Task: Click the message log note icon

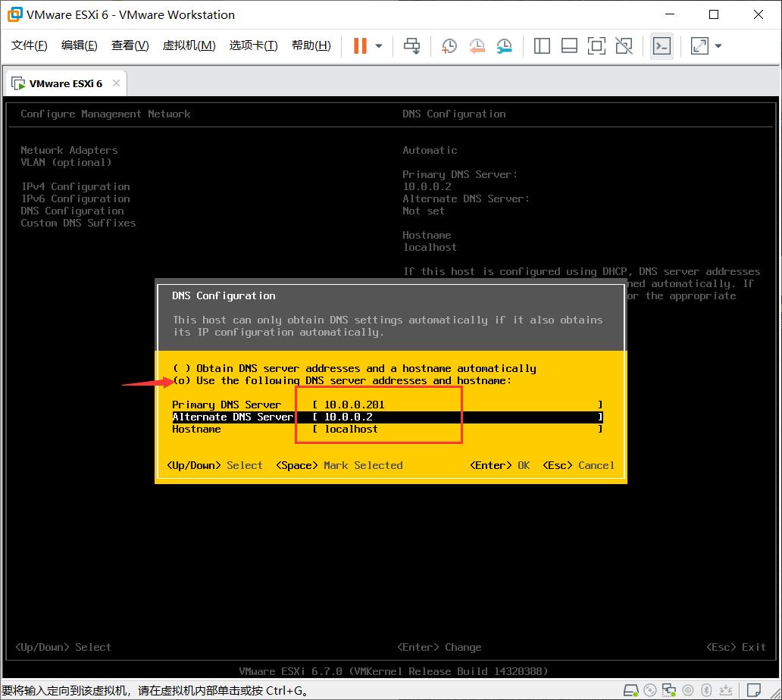Action: coord(753,690)
